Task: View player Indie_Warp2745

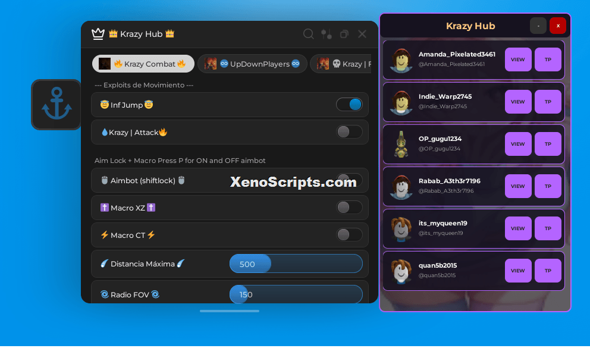Action: point(518,102)
